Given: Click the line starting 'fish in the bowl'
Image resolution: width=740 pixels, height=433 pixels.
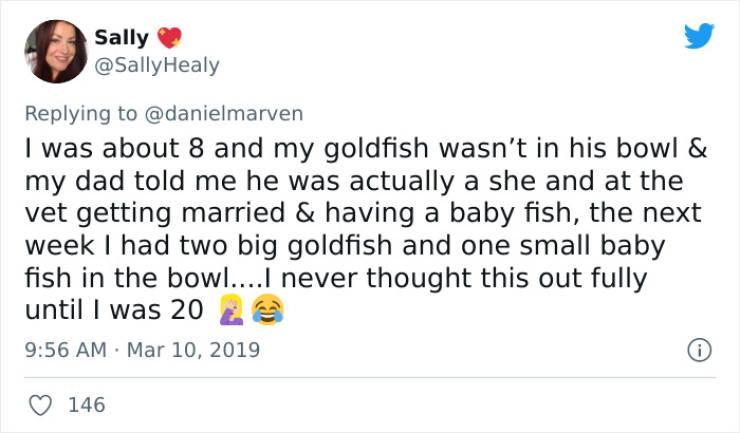Looking at the screenshot, I should (334, 277).
